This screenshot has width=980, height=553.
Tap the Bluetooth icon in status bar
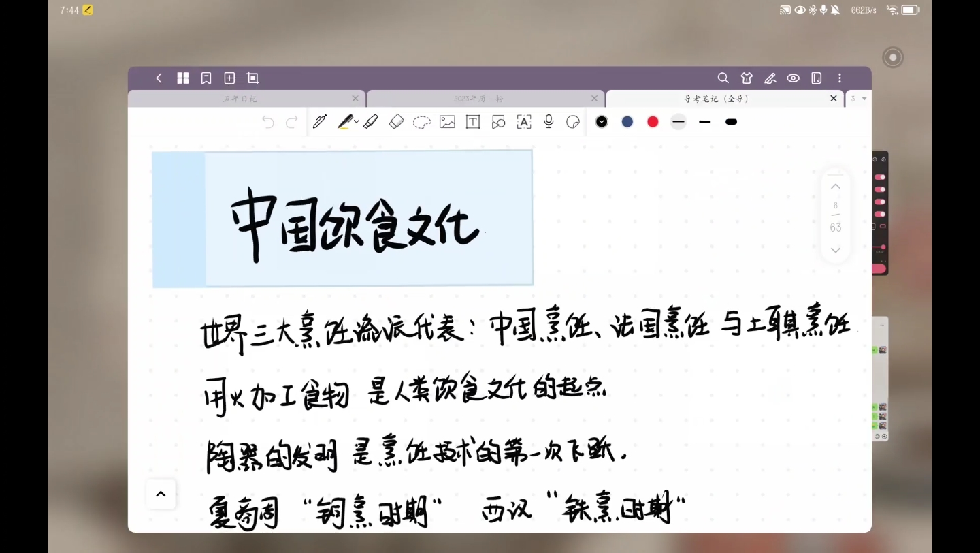[813, 10]
